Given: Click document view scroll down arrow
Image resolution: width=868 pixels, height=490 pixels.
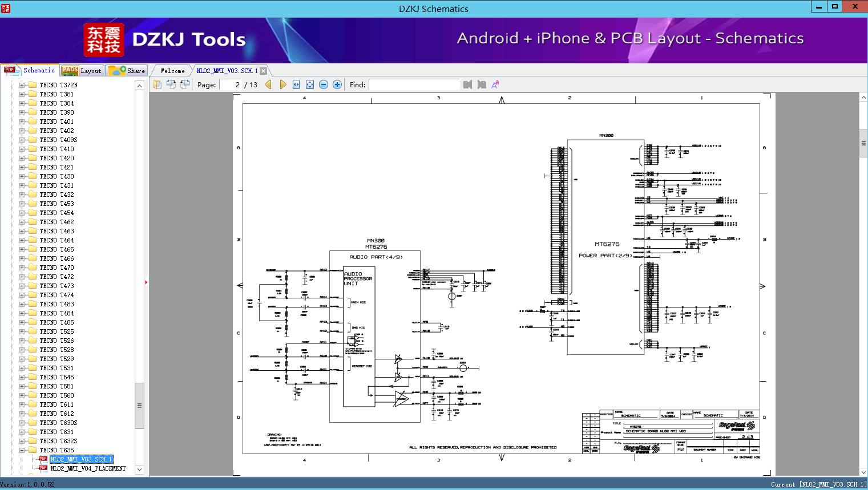Looking at the screenshot, I should coord(863,472).
